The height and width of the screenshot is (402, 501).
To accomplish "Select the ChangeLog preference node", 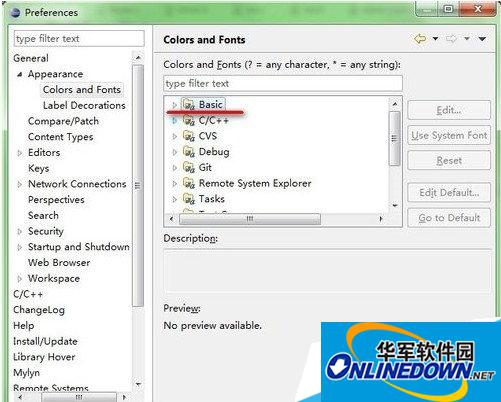I will click(x=39, y=310).
